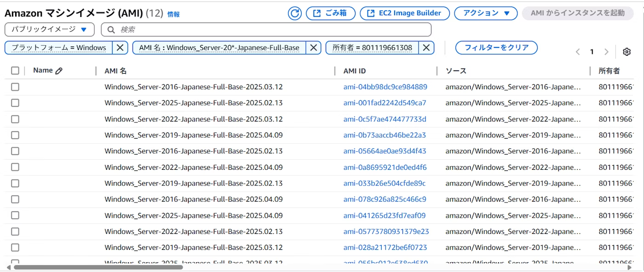Select checkbox for Windows_Server-2025 2025.04.09 row
Image resolution: width=644 pixels, height=272 pixels.
pyautogui.click(x=15, y=215)
